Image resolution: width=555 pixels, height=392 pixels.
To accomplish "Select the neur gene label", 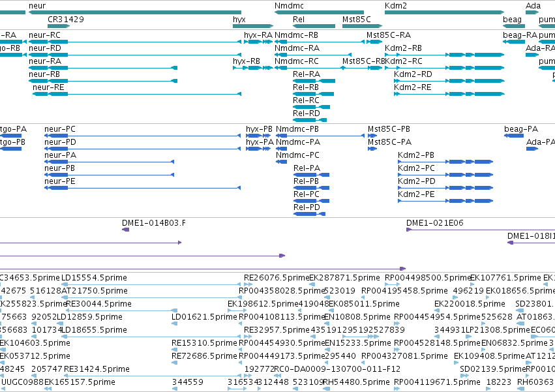I will (37, 6).
